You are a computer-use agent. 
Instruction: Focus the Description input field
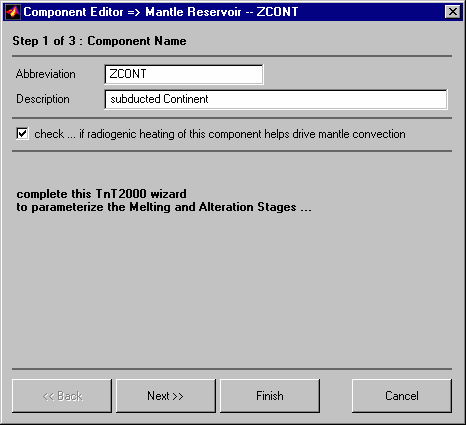[276, 99]
